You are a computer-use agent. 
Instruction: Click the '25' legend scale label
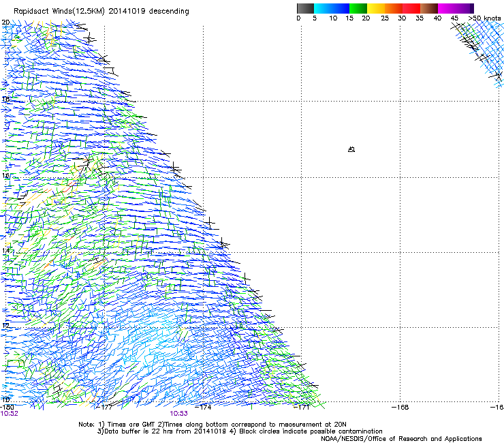tap(385, 18)
